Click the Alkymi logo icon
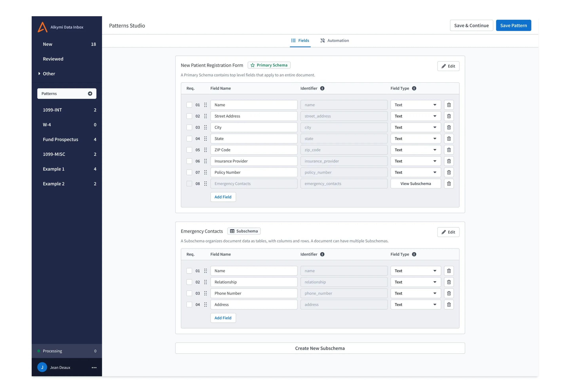570x392 pixels. [x=42, y=27]
